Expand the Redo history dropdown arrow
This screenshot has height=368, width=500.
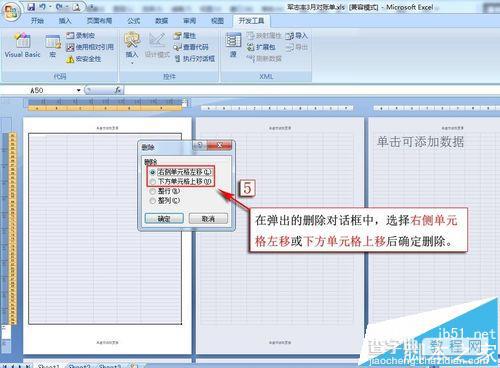(x=66, y=7)
